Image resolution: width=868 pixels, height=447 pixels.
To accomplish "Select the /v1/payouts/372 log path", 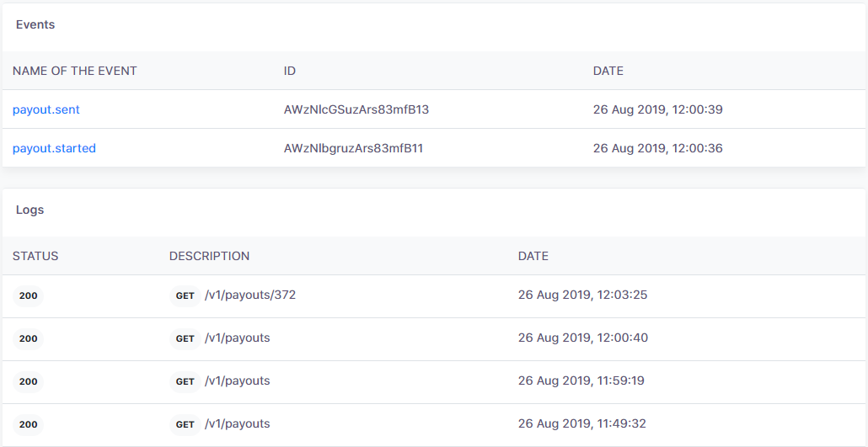I will click(x=250, y=295).
